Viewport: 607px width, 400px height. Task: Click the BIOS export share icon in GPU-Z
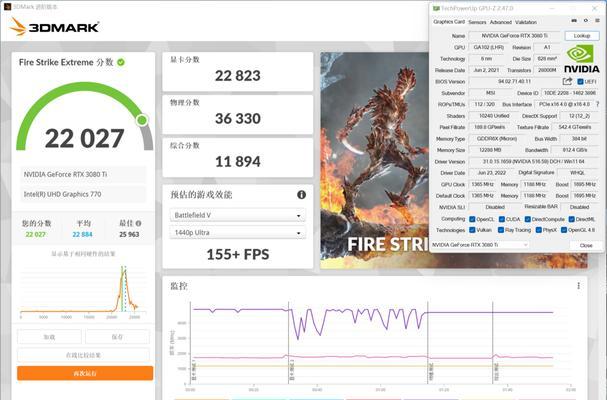(x=567, y=81)
